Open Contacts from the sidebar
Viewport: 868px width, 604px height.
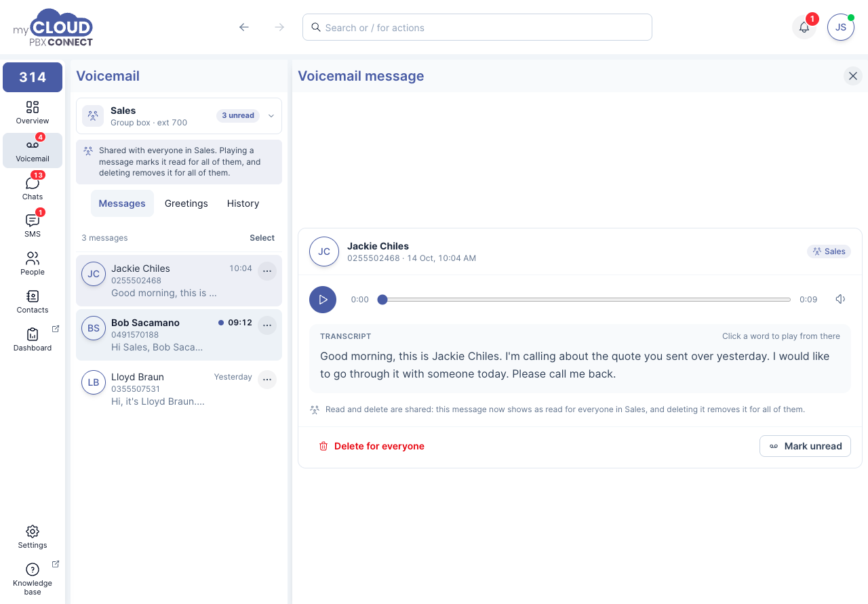33,302
